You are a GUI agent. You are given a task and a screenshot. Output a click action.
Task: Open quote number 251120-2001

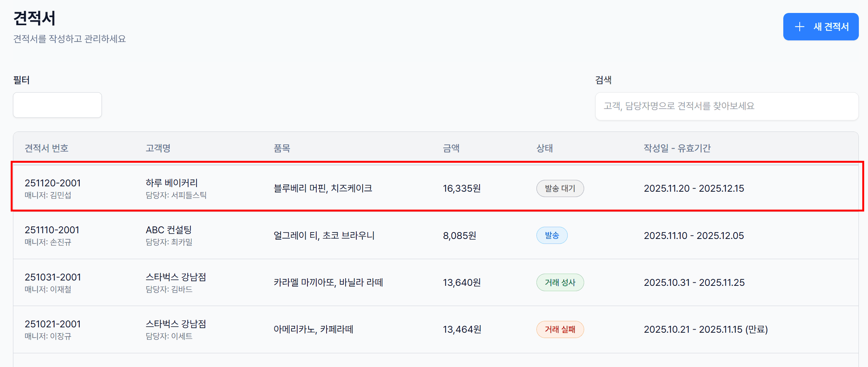pyautogui.click(x=53, y=183)
